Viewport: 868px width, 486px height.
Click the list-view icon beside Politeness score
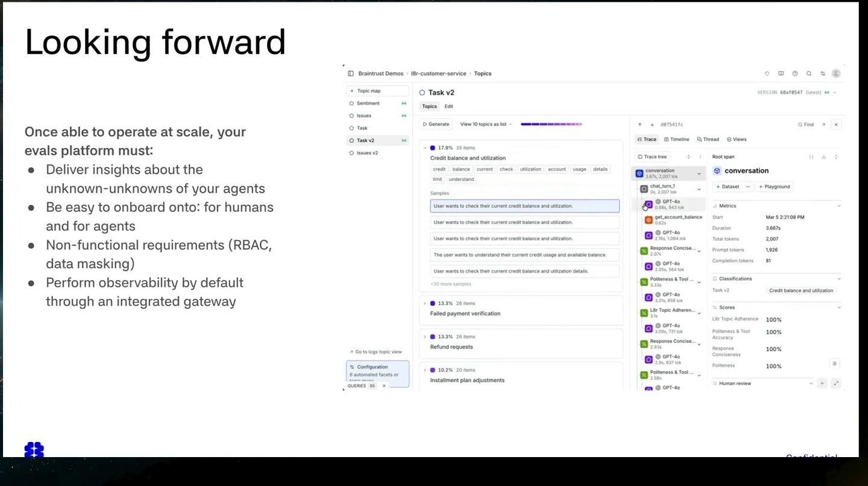(x=834, y=363)
